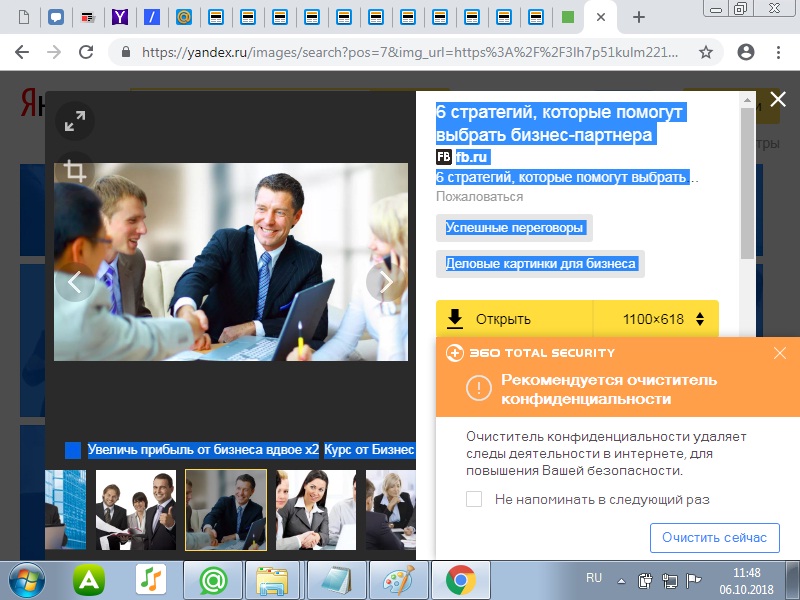Image resolution: width=800 pixels, height=600 pixels.
Task: Use the info panel vertical scrollbar
Action: tap(747, 184)
